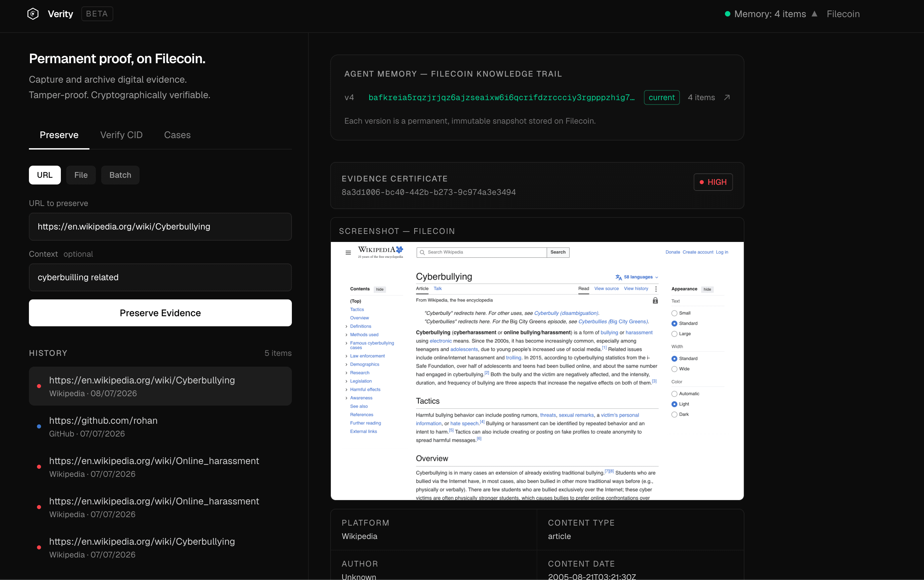Select the File input mode

coord(81,175)
